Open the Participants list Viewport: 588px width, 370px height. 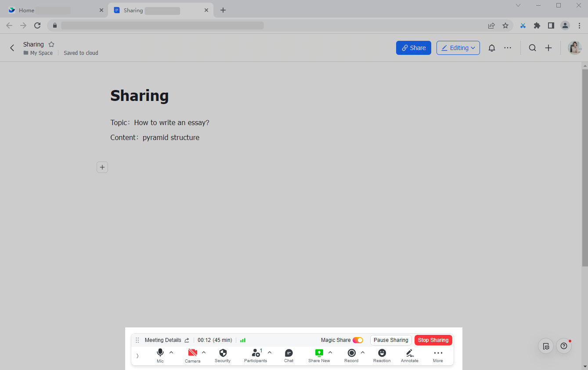pyautogui.click(x=256, y=352)
